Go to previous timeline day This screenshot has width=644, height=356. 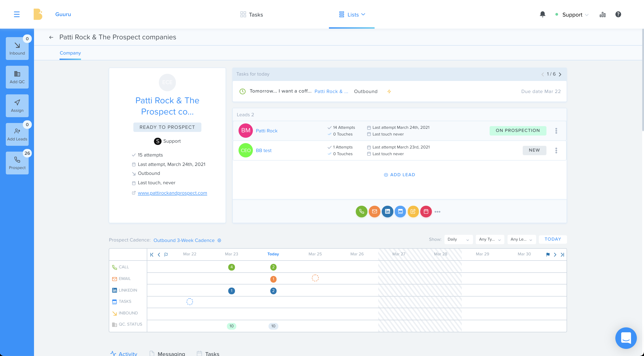(x=159, y=254)
